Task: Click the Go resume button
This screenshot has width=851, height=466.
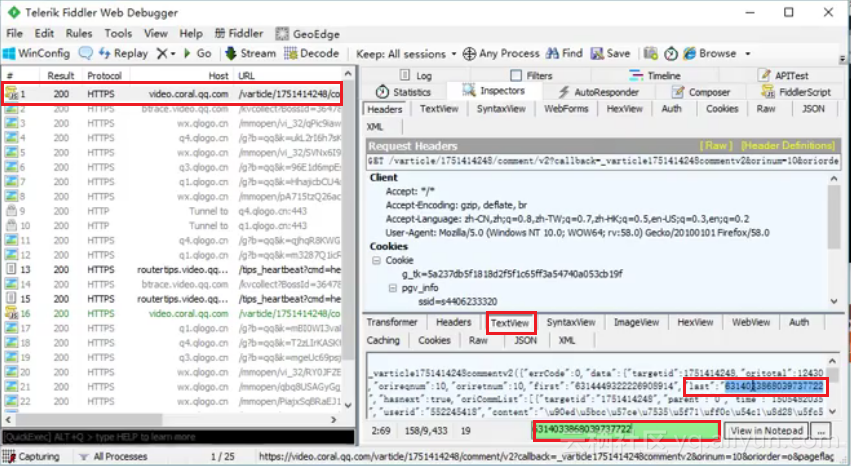Action: point(198,53)
